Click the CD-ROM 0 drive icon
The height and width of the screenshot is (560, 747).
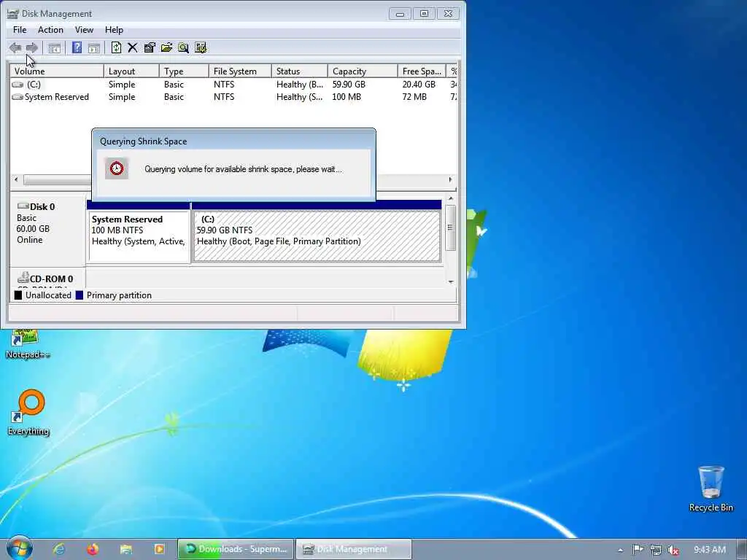point(23,277)
